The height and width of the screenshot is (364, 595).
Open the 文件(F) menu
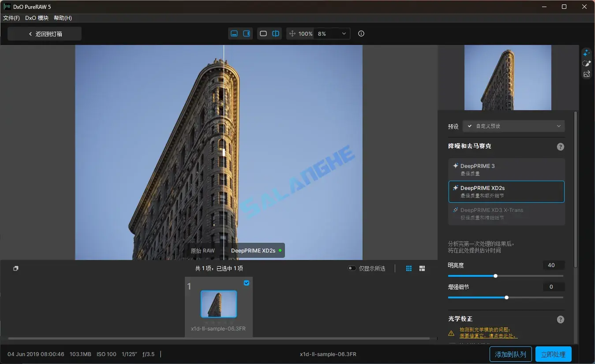tap(11, 18)
